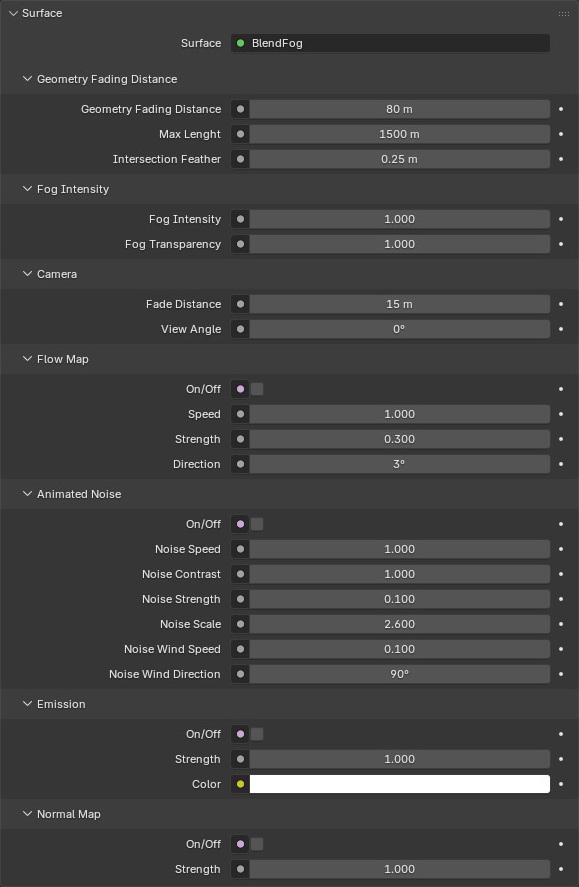The width and height of the screenshot is (579, 887).
Task: Enable the Flow Map On/Off checkbox
Action: pyautogui.click(x=257, y=389)
